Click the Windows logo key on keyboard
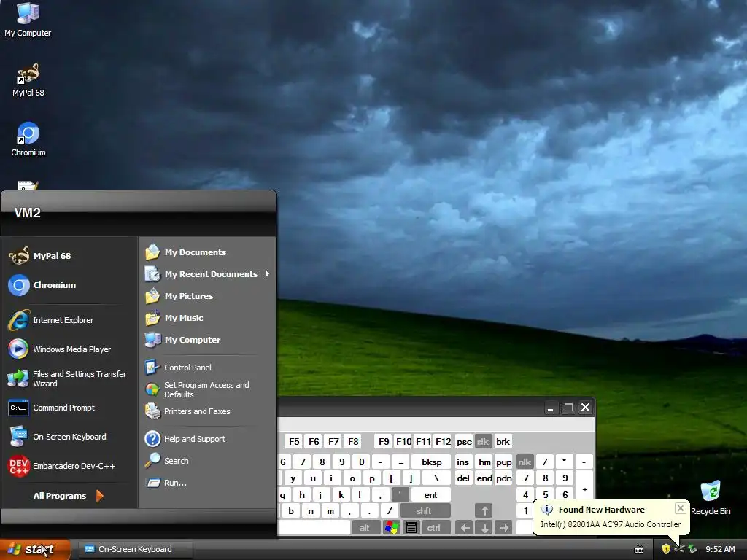Image resolution: width=747 pixels, height=560 pixels. click(392, 528)
